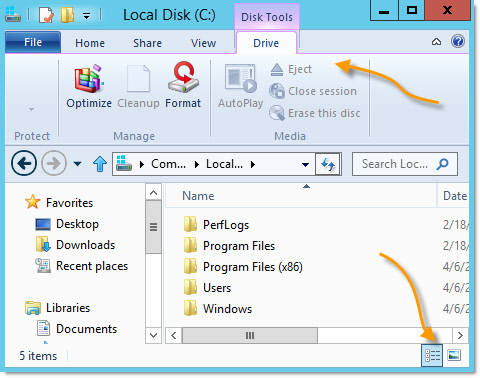Minimize the ribbon with the caret icon
The width and height of the screenshot is (480, 378).
point(436,42)
